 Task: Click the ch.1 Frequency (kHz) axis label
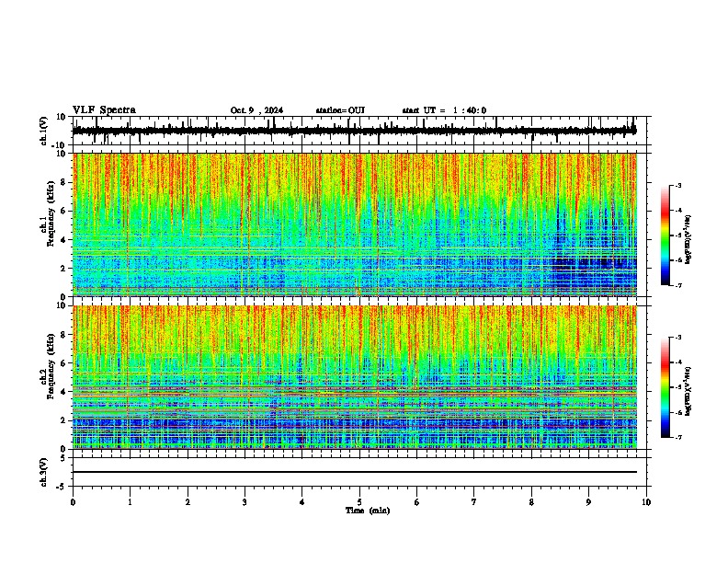click(51, 214)
